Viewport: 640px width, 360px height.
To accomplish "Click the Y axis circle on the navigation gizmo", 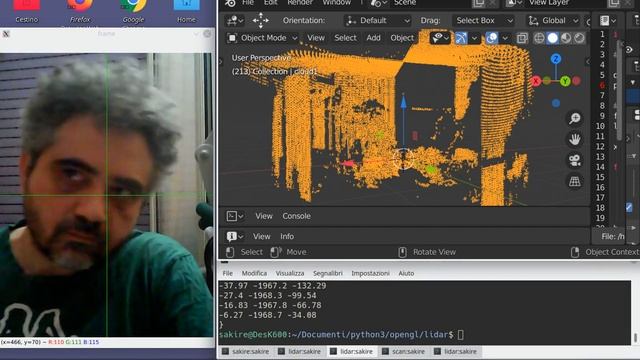I will click(x=565, y=82).
